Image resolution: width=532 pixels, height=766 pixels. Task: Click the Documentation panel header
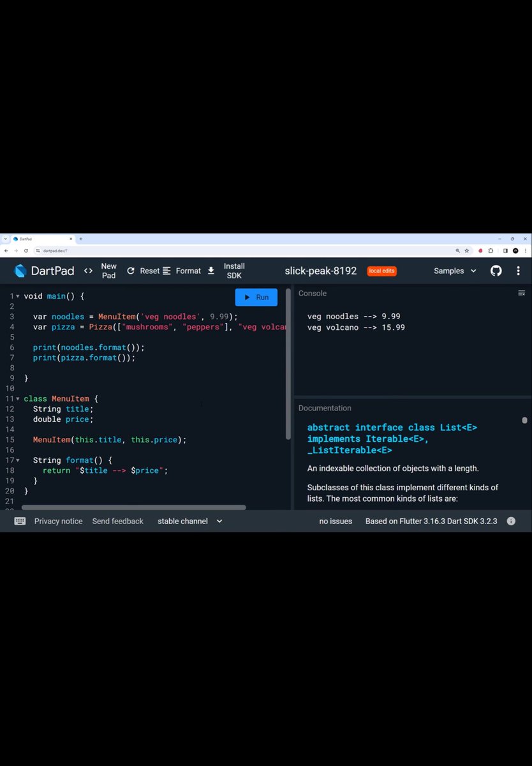325,408
